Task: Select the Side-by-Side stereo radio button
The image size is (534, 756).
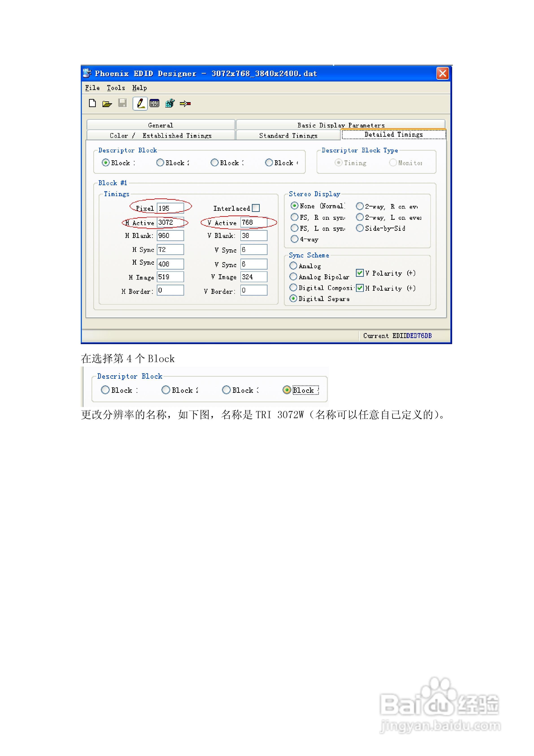Action: tap(360, 228)
